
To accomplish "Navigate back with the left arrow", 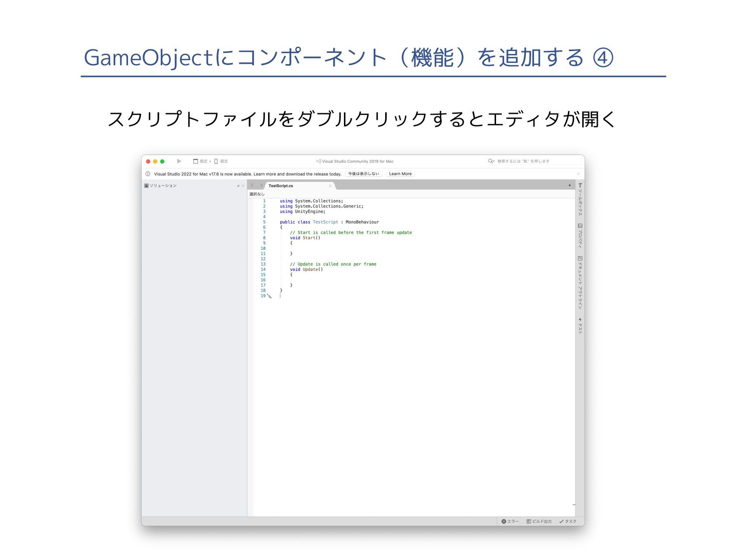I will tap(252, 185).
